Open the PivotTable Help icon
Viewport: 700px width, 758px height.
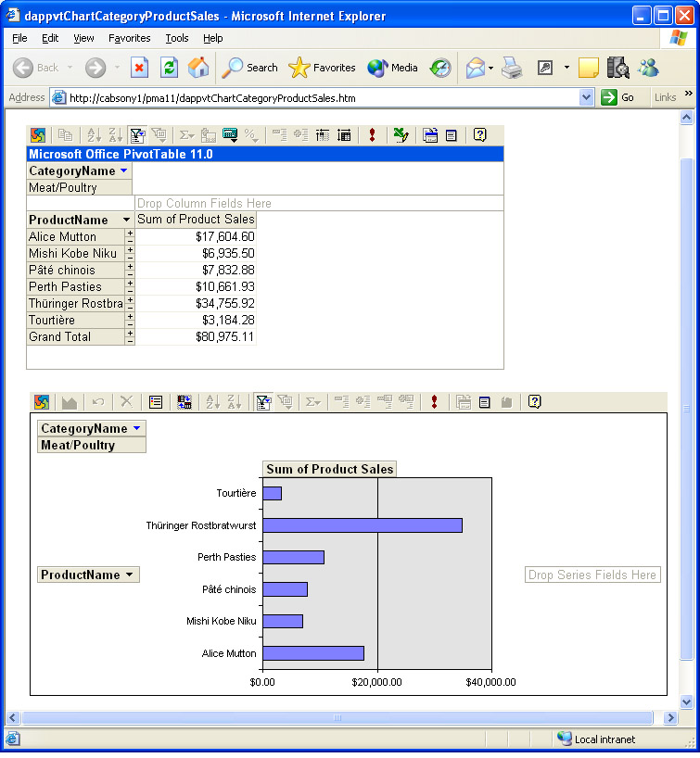(x=479, y=135)
